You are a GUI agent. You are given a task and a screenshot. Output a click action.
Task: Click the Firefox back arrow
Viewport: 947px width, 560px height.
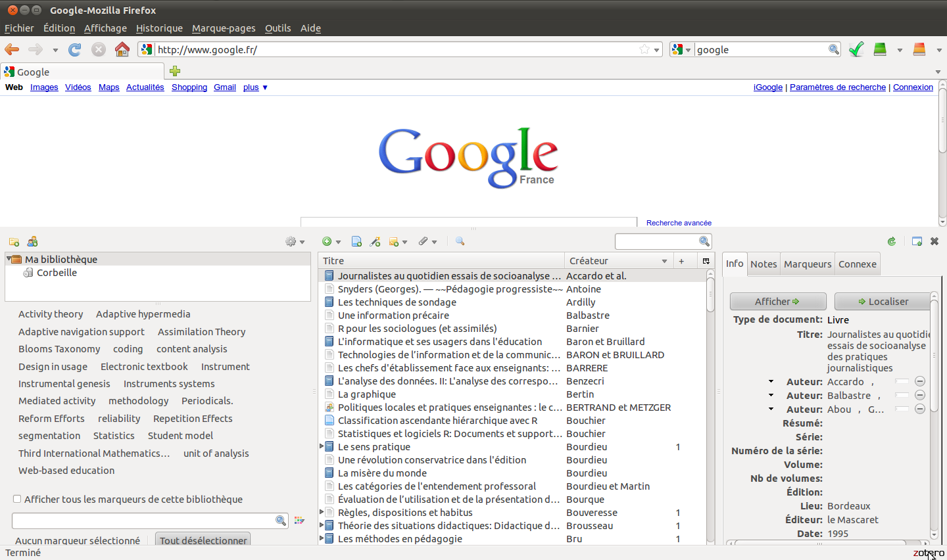pos(12,49)
